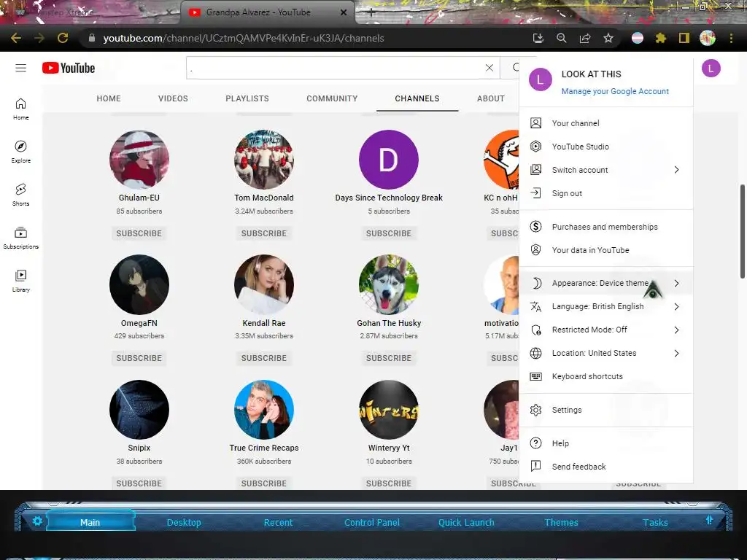Click the dock up-arrow icon
This screenshot has width=747, height=560.
(709, 520)
